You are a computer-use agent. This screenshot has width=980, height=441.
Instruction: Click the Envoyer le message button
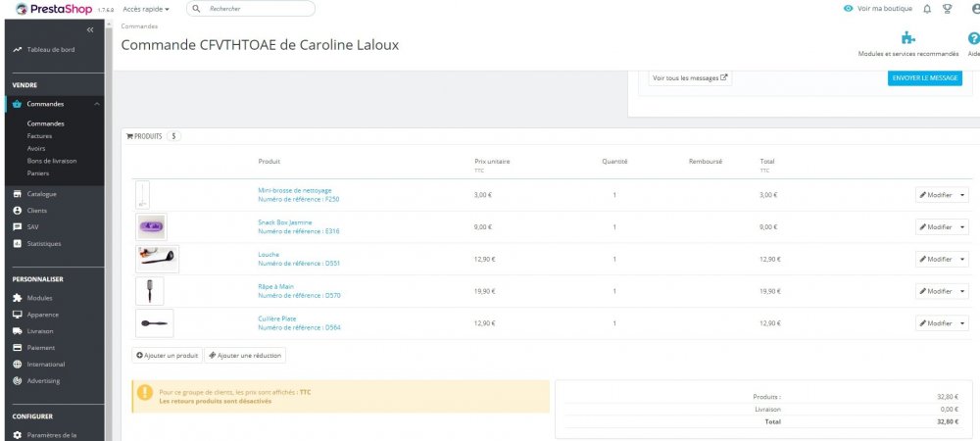point(924,77)
